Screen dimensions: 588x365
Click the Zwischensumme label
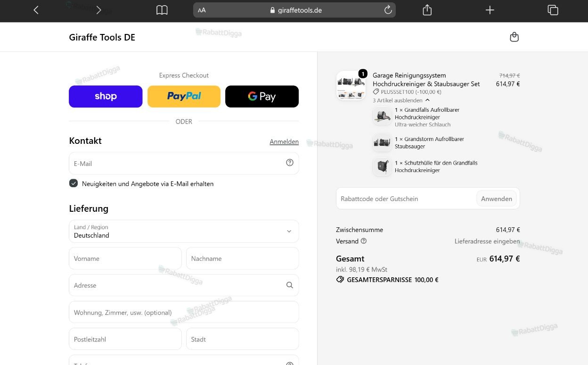click(359, 230)
